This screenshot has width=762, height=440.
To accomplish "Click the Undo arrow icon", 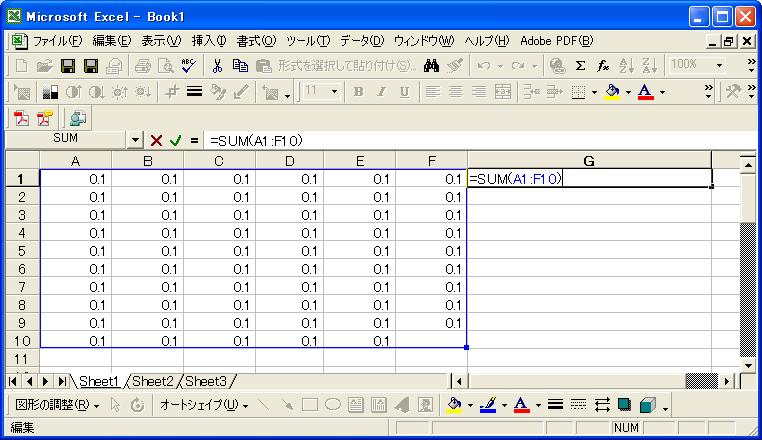I will click(x=484, y=66).
